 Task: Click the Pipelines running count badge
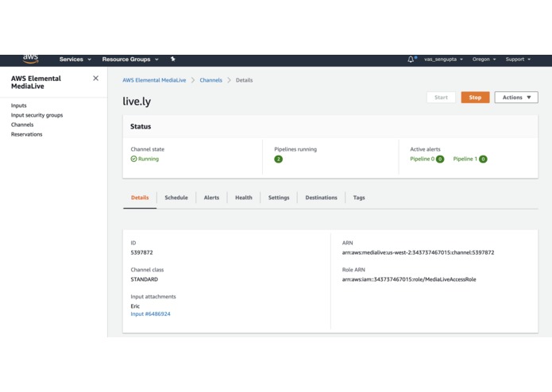(279, 159)
